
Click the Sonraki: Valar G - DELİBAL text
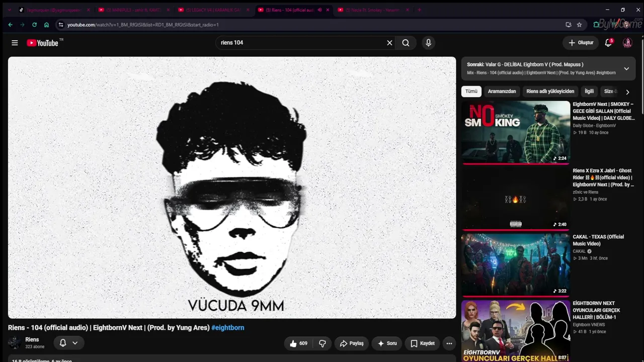(x=525, y=64)
